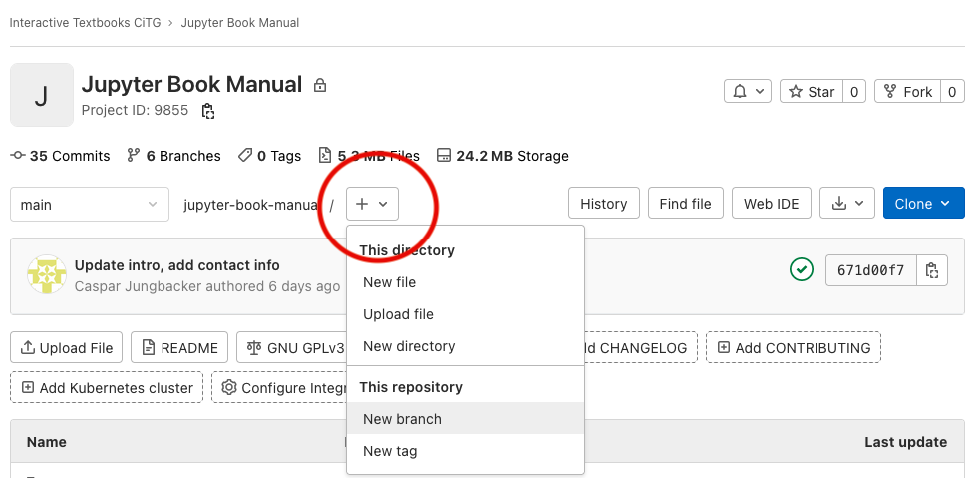Viewport: 980px width, 478px height.
Task: Click the notification bell icon
Action: (x=740, y=92)
